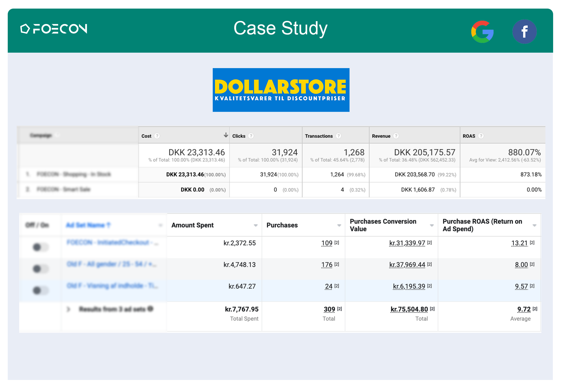Click the Cost column header
This screenshot has width=562, height=392.
click(146, 136)
